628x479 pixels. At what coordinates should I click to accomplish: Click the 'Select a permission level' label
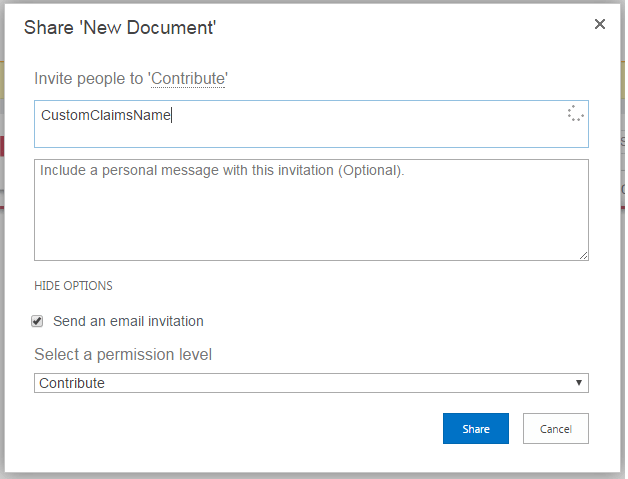[x=123, y=354]
